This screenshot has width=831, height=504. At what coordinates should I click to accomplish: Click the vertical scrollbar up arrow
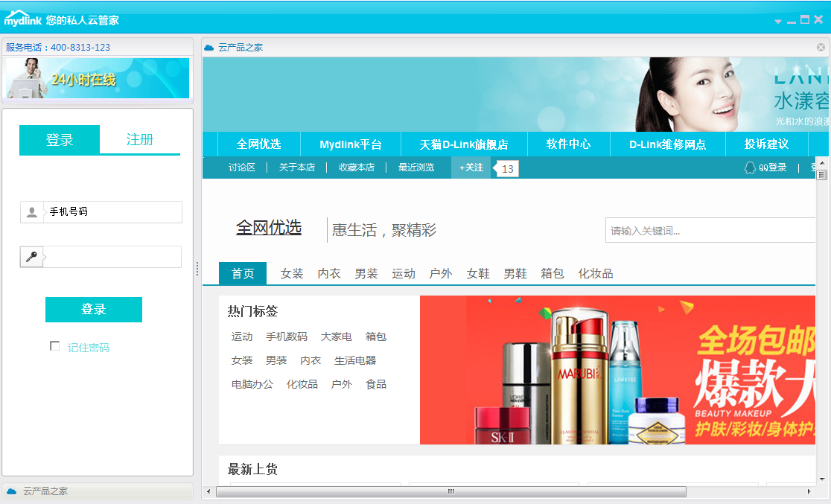[x=821, y=162]
